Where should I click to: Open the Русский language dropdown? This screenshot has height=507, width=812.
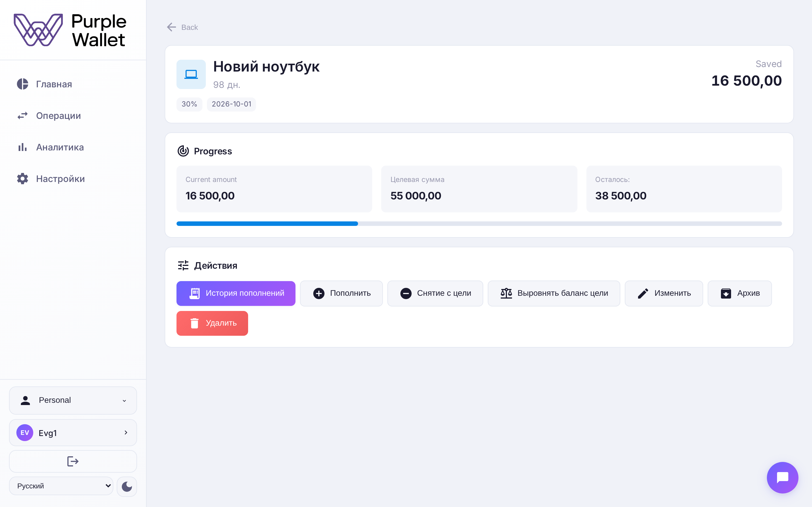click(61, 486)
